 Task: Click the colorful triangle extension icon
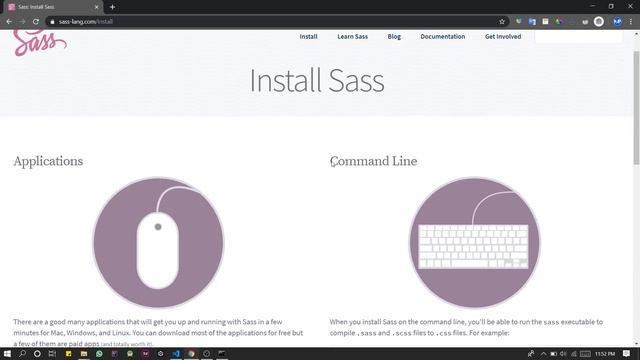(559, 22)
